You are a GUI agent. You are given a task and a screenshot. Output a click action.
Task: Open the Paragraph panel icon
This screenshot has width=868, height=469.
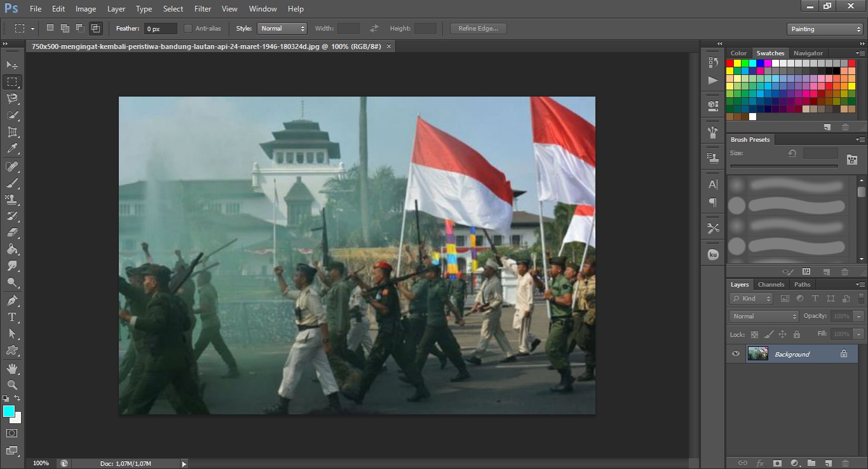coord(713,203)
